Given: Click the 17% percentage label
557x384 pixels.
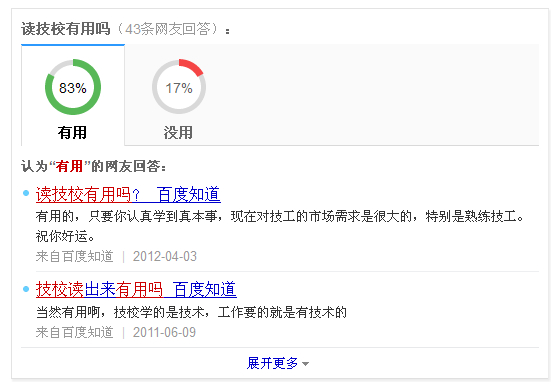Looking at the screenshot, I should pyautogui.click(x=179, y=88).
